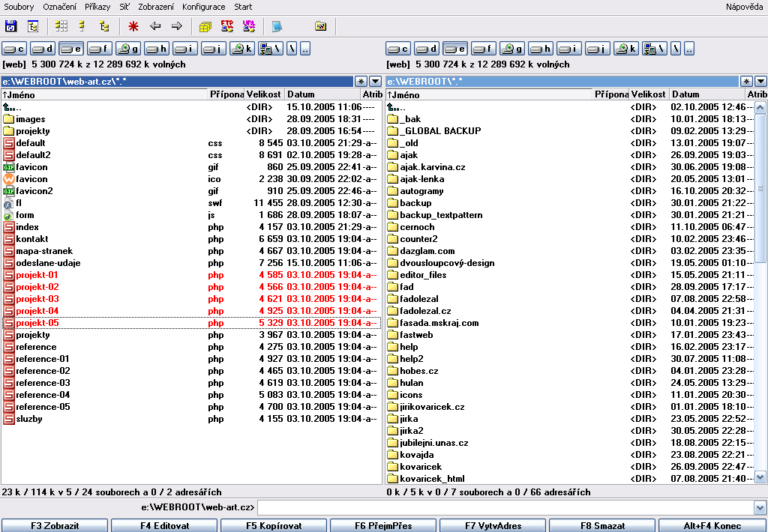Image resolution: width=768 pixels, height=532 pixels.
Task: Switch right panel to drive h
Action: click(540, 49)
